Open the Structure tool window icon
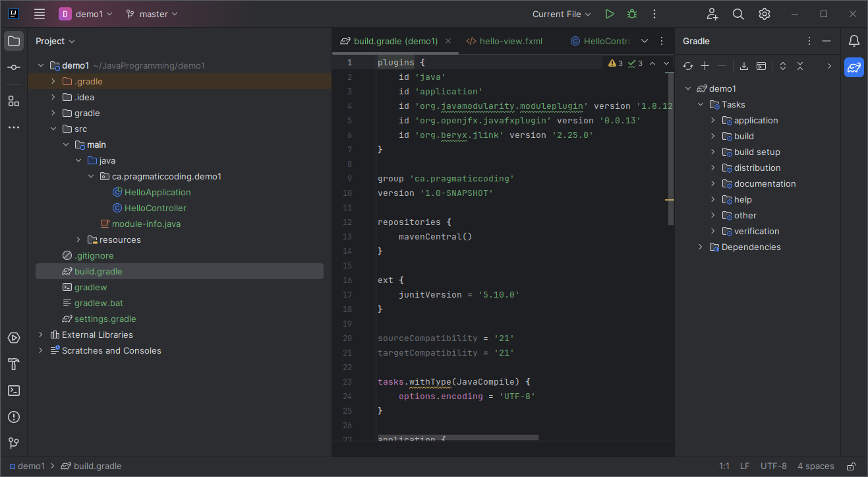Image resolution: width=868 pixels, height=477 pixels. coord(14,101)
